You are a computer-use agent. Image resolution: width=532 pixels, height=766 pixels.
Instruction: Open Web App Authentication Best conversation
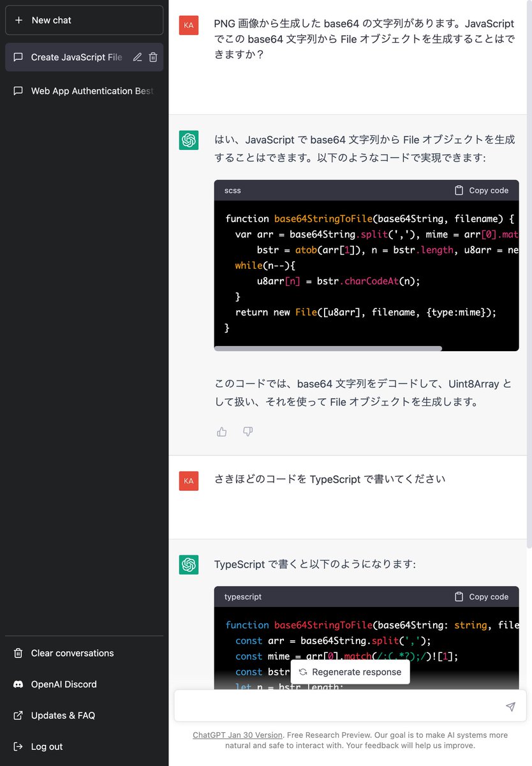[84, 91]
